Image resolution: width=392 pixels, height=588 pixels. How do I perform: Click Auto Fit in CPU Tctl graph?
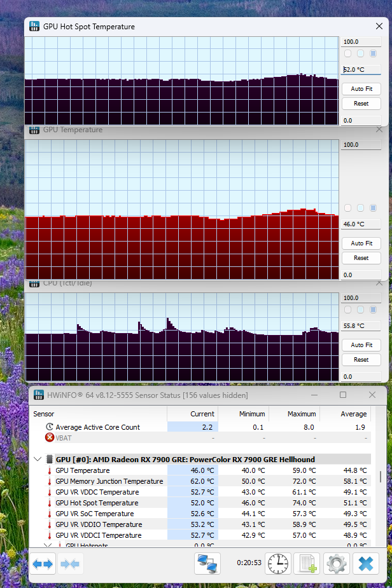tap(361, 345)
